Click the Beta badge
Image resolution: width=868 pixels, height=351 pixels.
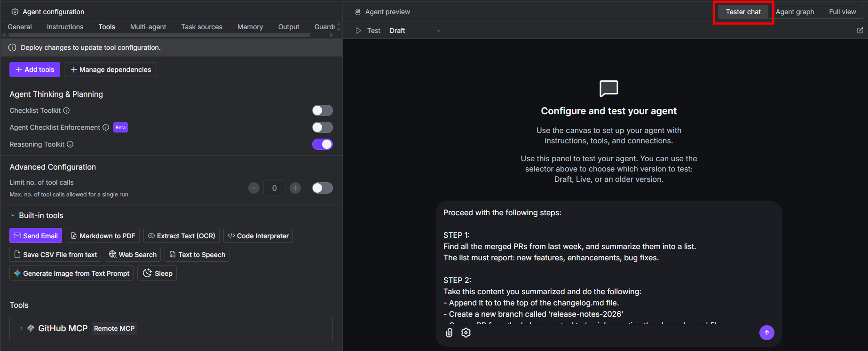coord(121,127)
